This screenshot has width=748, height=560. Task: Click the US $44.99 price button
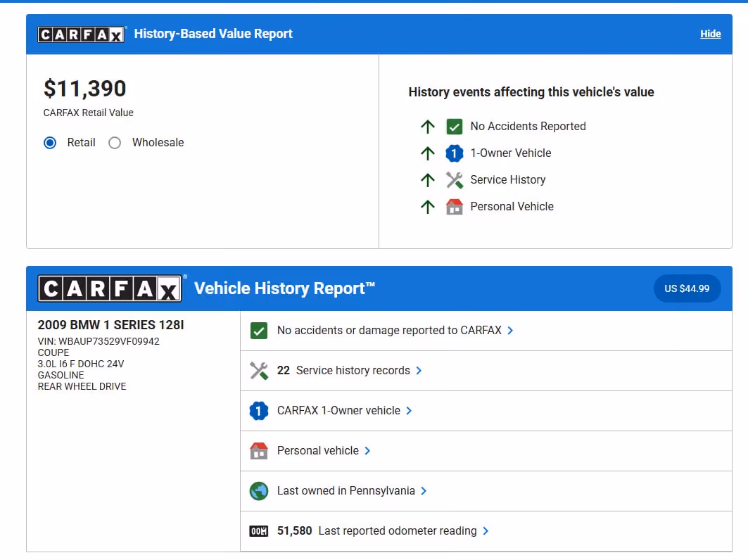coord(687,288)
